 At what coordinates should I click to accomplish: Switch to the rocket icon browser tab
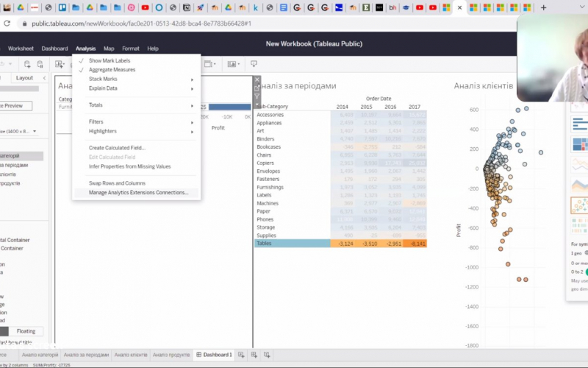[200, 7]
